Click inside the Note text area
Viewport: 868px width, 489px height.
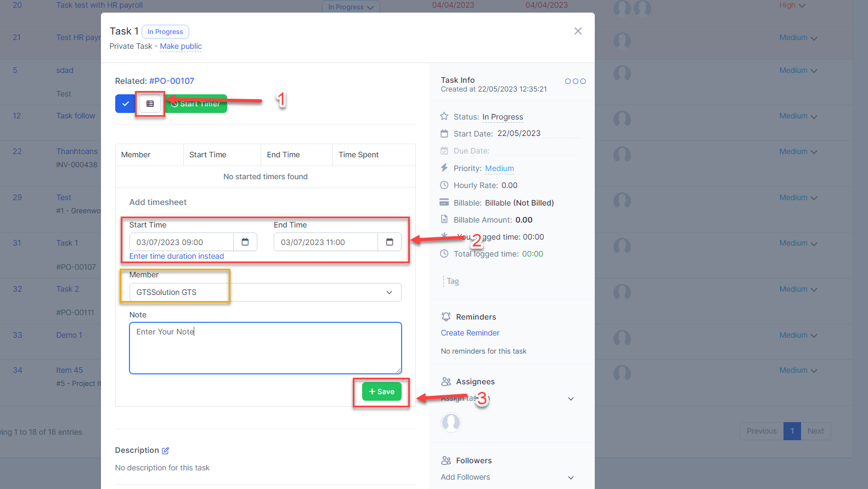click(265, 348)
